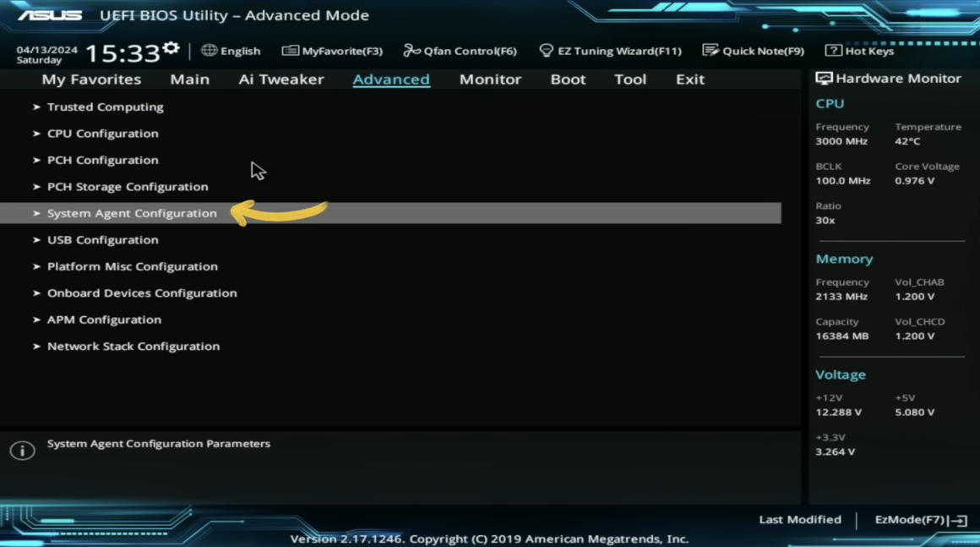This screenshot has height=547, width=980.
Task: Switch to the Main tab
Action: pyautogui.click(x=190, y=79)
